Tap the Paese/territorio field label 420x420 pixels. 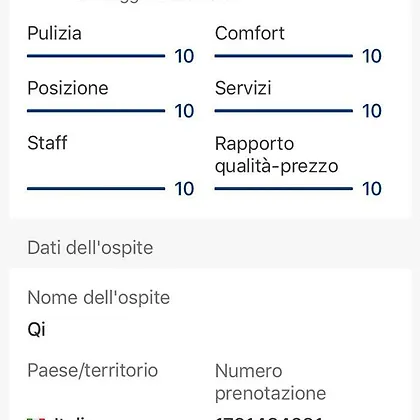[93, 371]
